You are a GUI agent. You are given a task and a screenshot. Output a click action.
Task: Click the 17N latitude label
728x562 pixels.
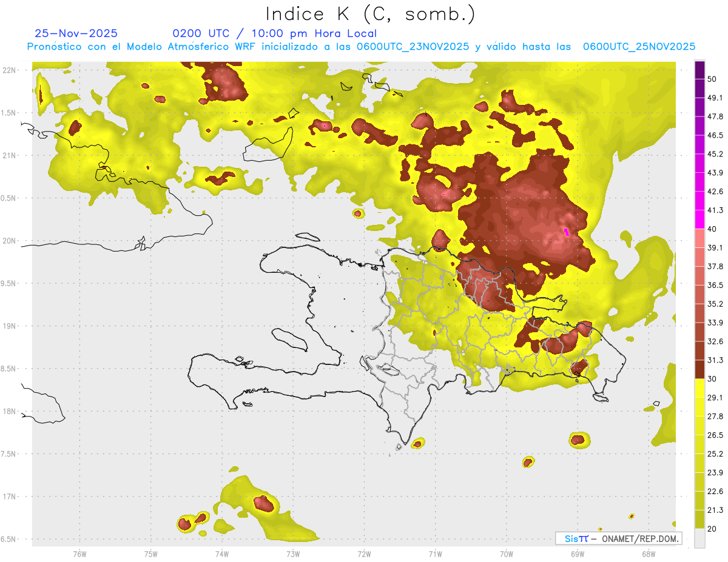click(x=8, y=497)
